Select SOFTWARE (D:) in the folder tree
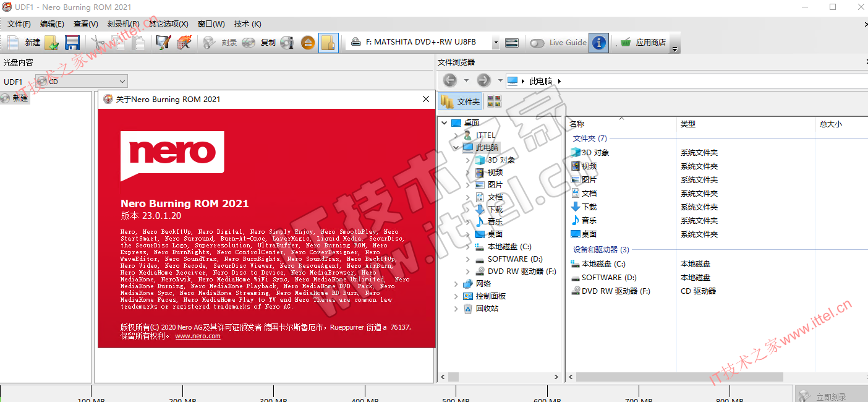 (x=515, y=259)
